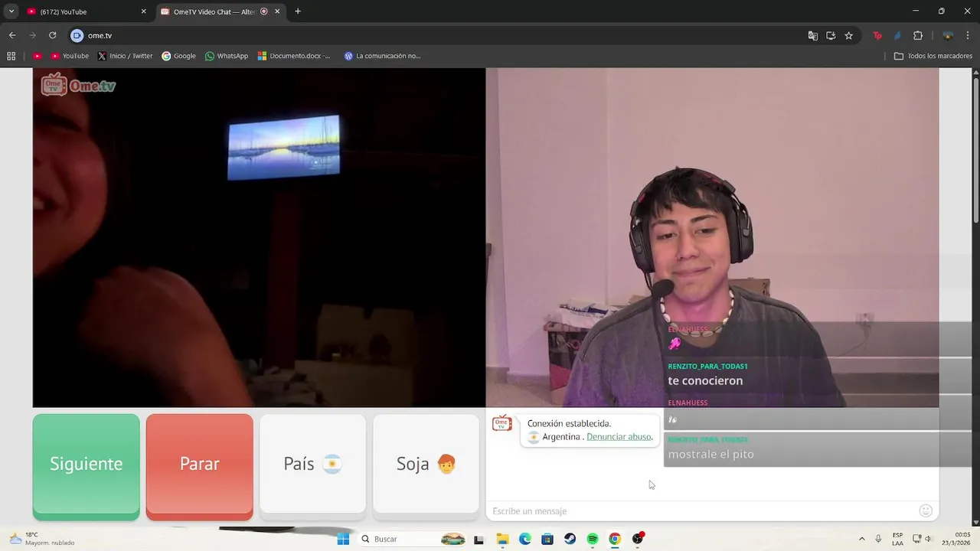The image size is (980, 551).
Task: Open Microsoft Store from taskbar
Action: (x=547, y=539)
